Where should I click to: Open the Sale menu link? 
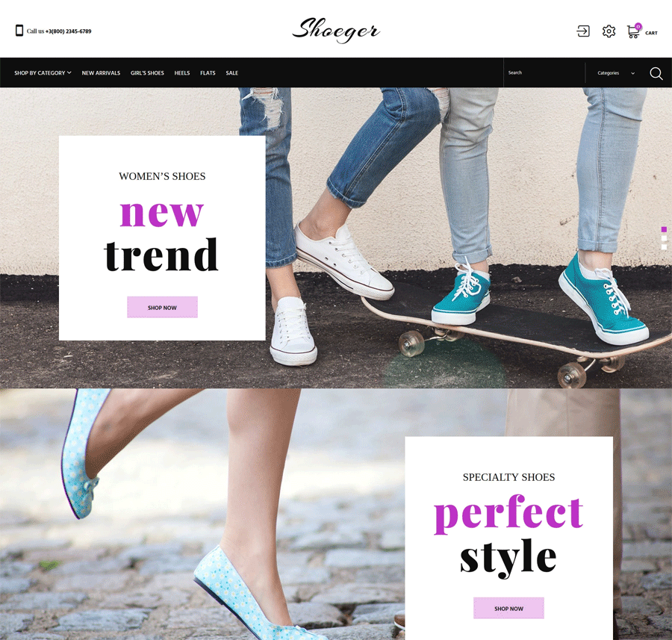tap(232, 73)
